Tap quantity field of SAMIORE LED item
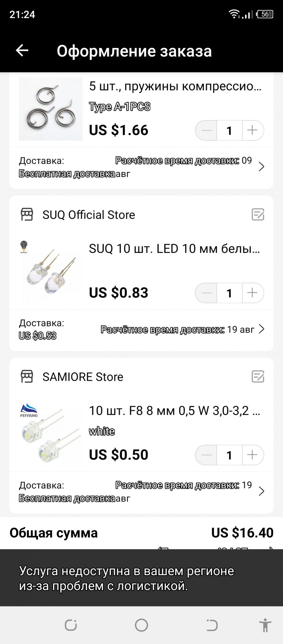Viewport: 283px width, 644px height. click(x=229, y=455)
